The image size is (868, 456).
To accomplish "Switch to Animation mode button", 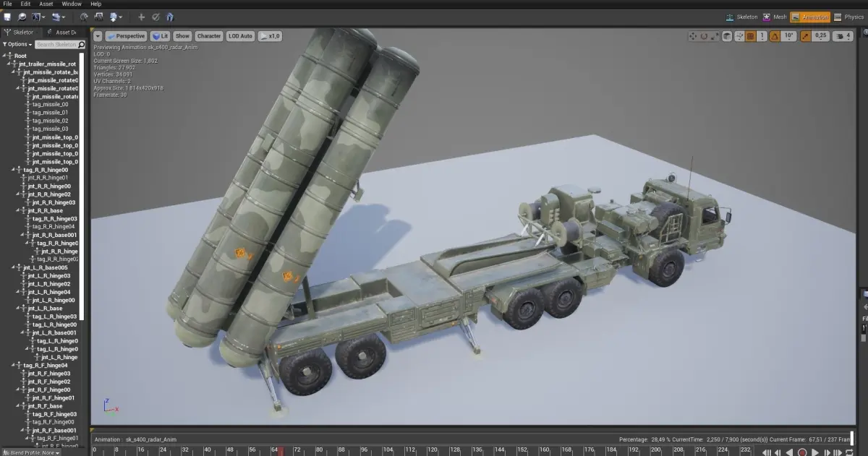I will [x=810, y=17].
